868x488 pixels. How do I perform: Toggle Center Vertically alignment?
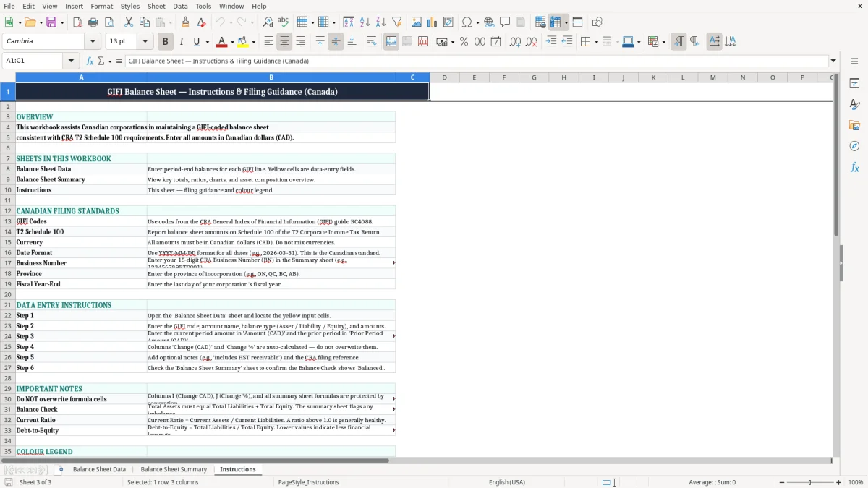[x=336, y=42]
